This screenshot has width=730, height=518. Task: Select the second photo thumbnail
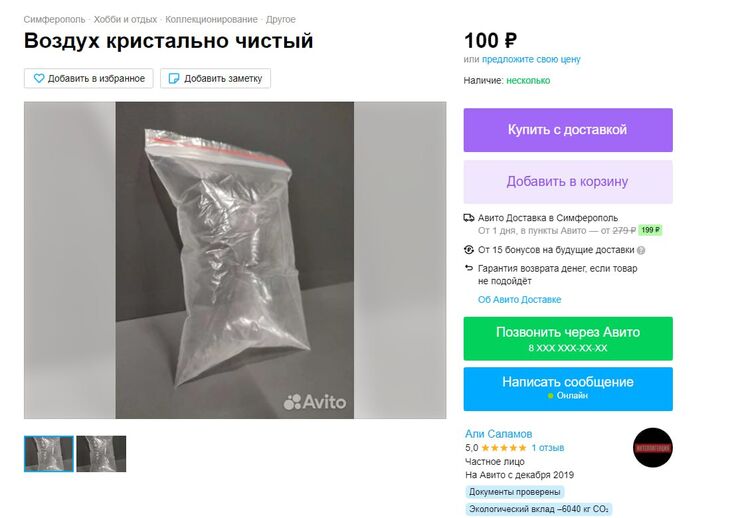point(101,454)
